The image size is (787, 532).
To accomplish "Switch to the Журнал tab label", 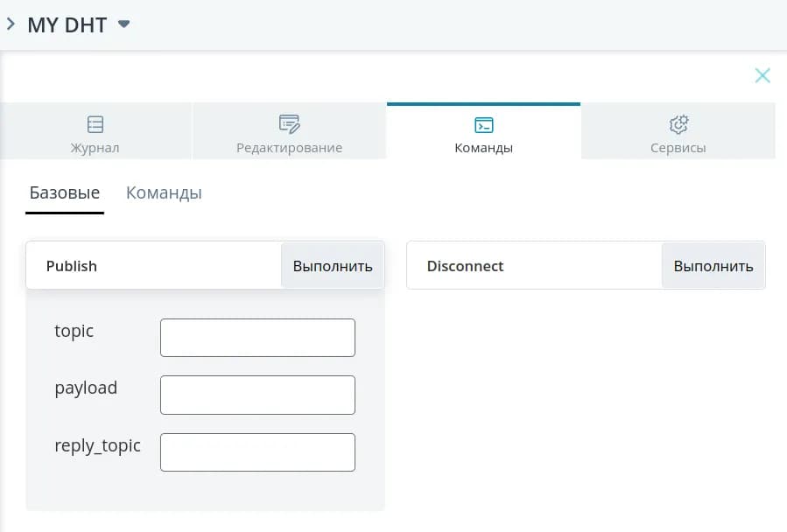I will coord(95,148).
